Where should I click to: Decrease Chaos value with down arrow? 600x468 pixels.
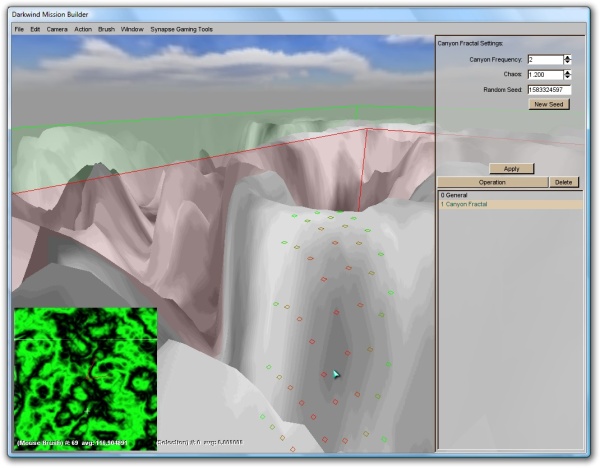568,78
